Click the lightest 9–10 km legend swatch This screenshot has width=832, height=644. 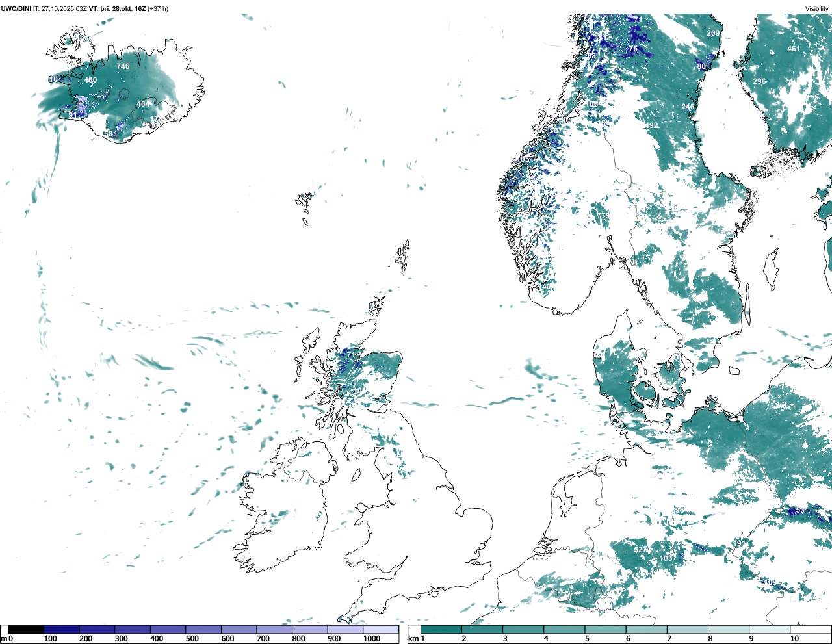click(x=770, y=629)
